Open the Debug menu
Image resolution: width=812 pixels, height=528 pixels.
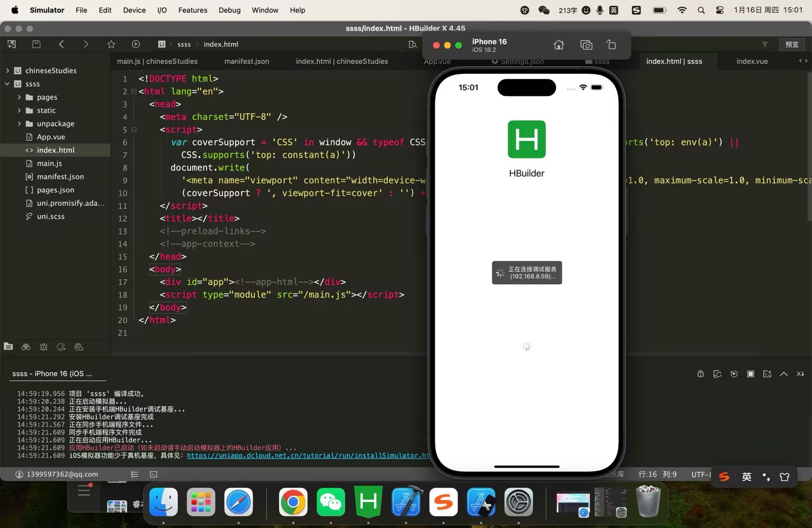tap(229, 10)
